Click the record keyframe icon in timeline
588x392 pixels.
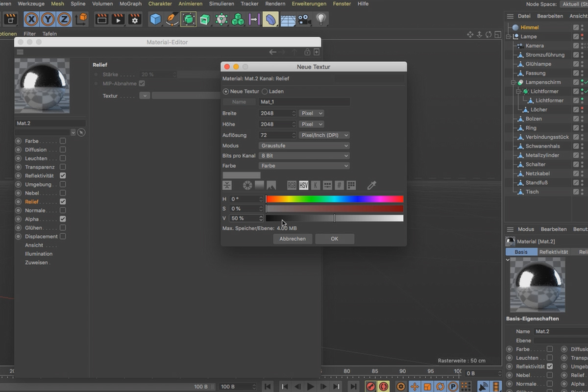pos(371,387)
